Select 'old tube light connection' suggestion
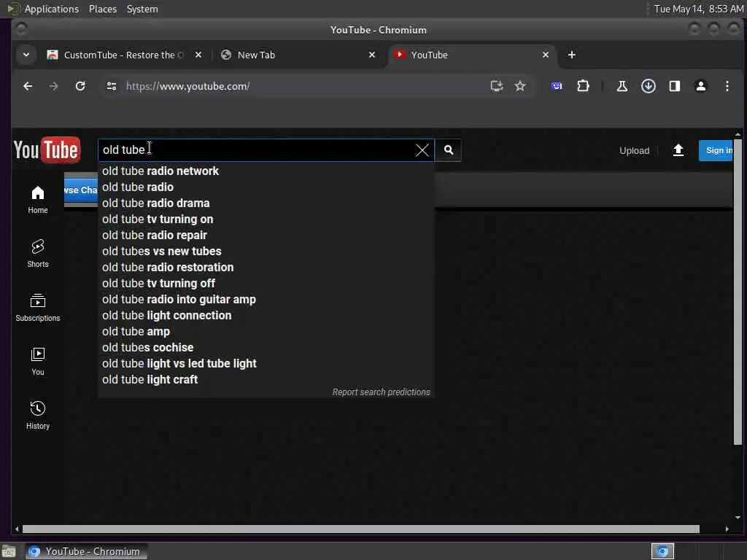 point(266,315)
